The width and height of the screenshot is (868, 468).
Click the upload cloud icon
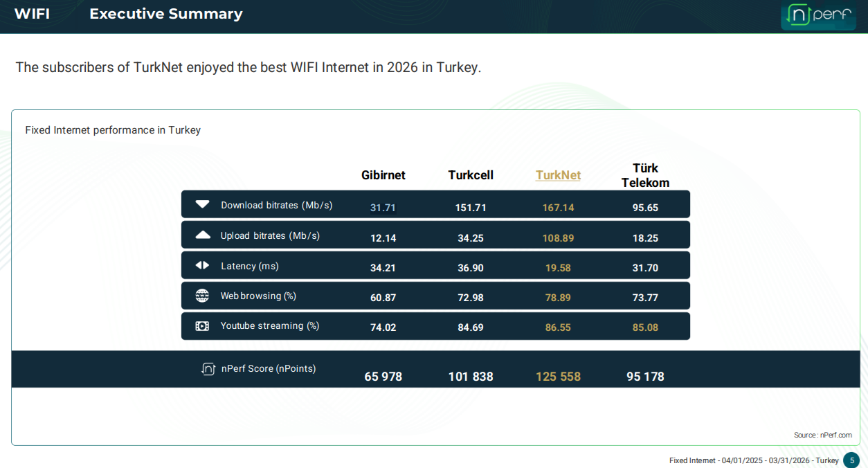[202, 234]
